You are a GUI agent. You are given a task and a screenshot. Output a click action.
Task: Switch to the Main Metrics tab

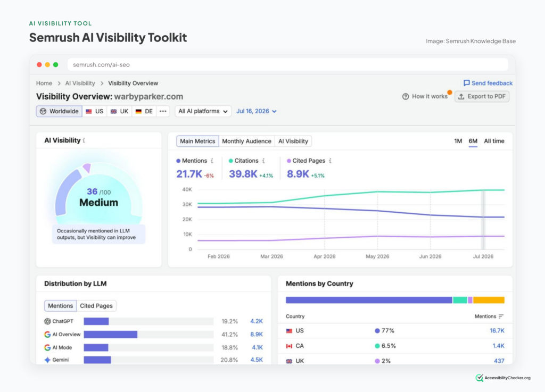point(197,141)
